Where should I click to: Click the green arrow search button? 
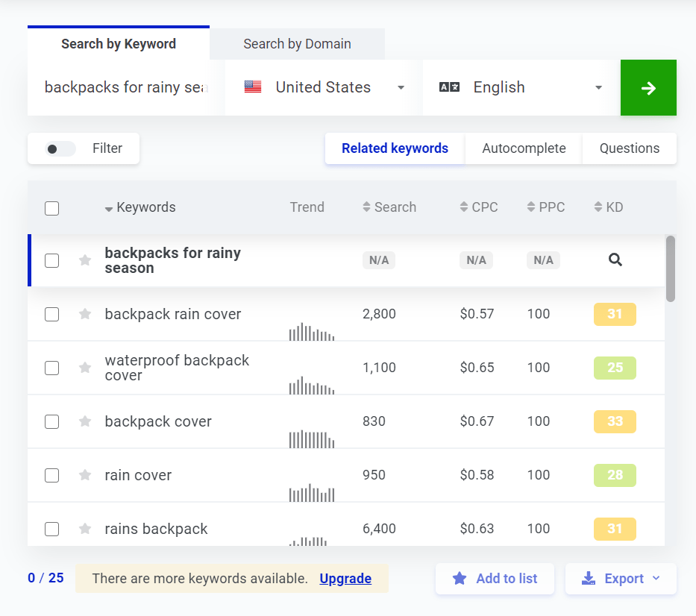pos(648,88)
